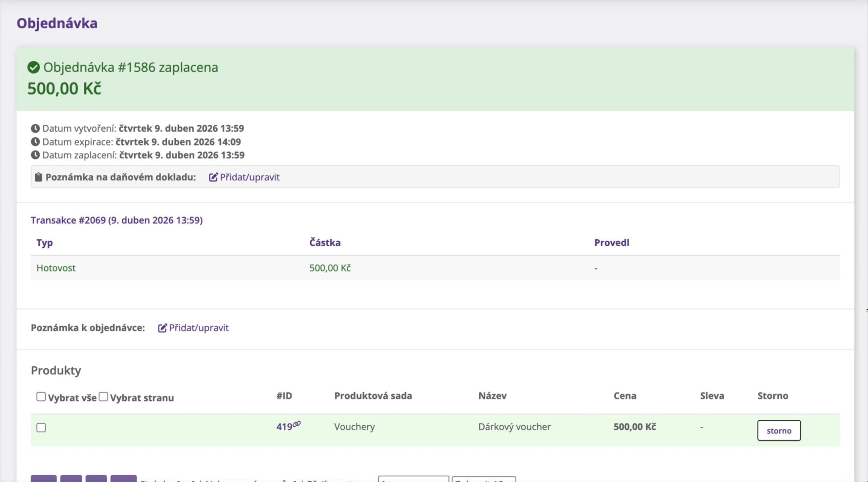The image size is (868, 482).
Task: Click clock icon beside Datum expirace
Action: [35, 142]
